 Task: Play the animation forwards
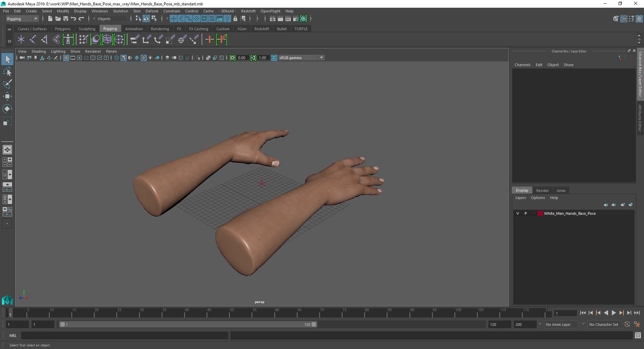613,313
